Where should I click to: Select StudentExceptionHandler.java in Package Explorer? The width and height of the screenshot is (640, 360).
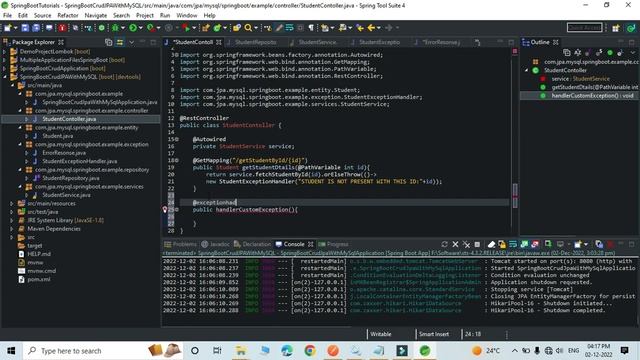point(80,161)
